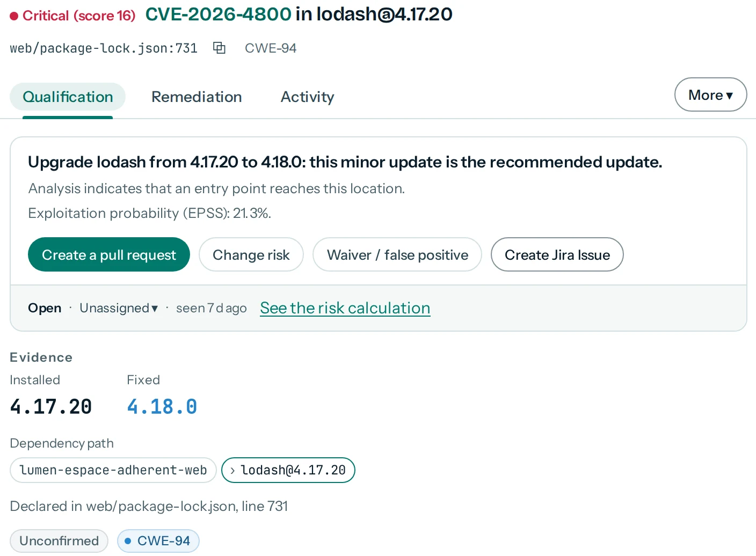Click the entry point analysis sentence
Image resolution: width=756 pixels, height=556 pixels.
[216, 188]
